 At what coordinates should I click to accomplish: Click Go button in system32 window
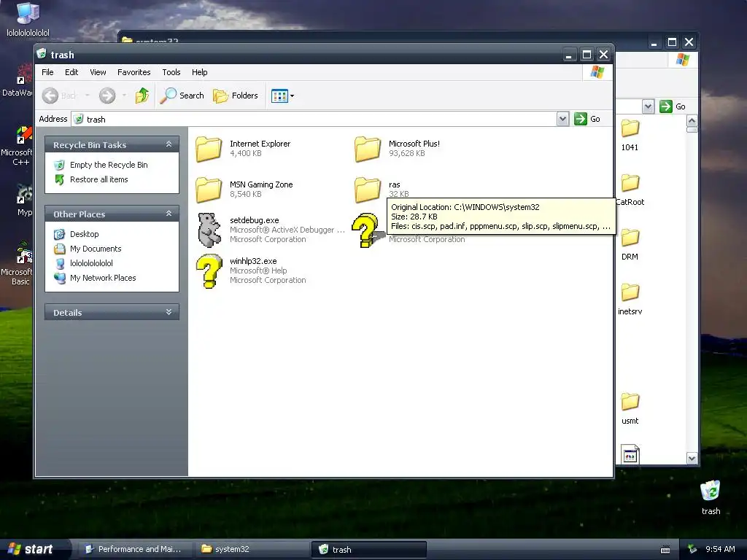pos(672,106)
